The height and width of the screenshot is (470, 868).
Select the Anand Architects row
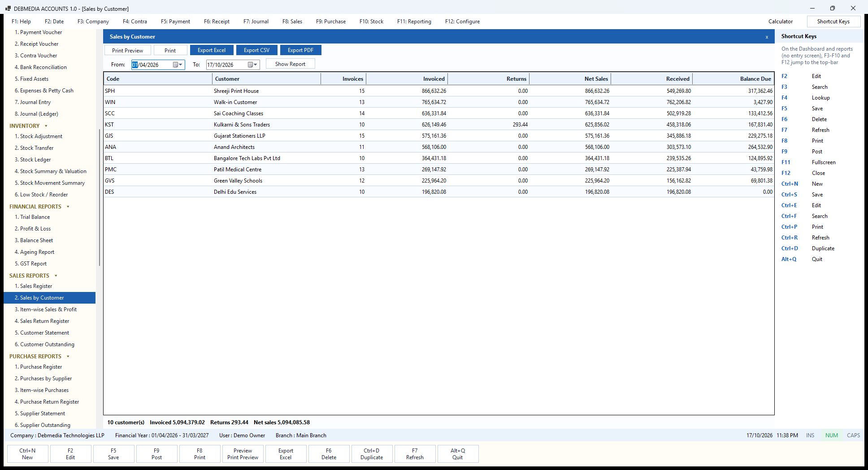point(439,147)
